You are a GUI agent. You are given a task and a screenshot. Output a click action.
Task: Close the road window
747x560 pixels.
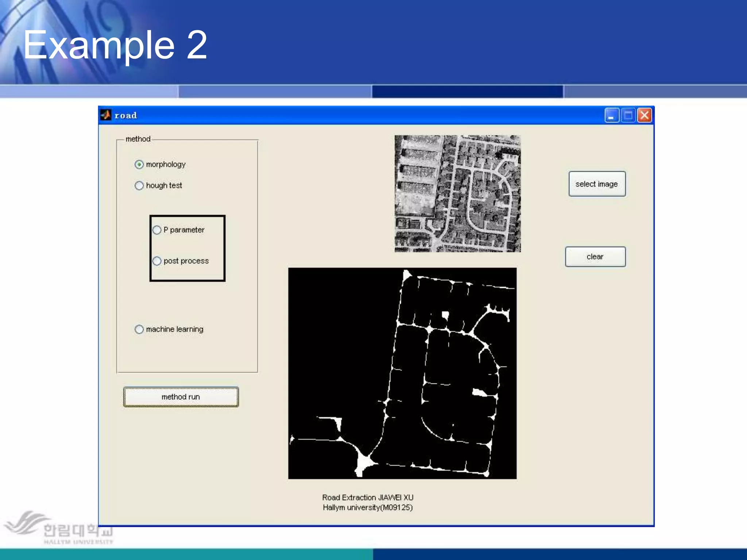click(x=645, y=116)
